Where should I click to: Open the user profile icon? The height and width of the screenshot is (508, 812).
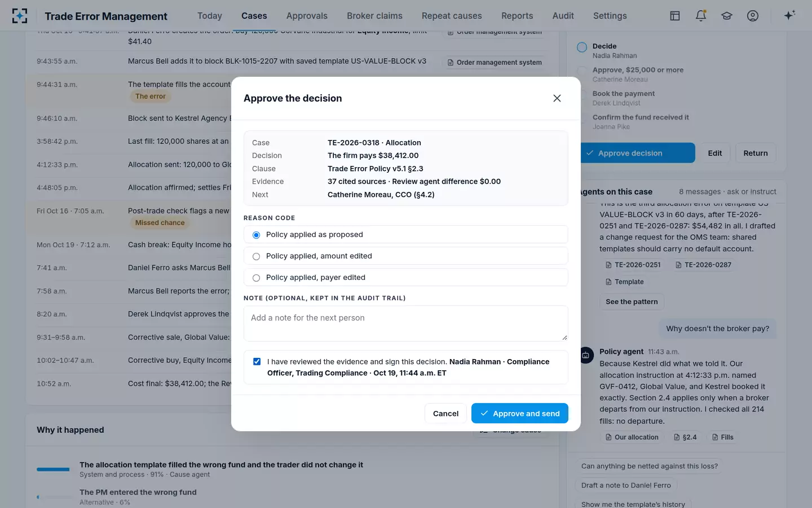click(x=753, y=16)
